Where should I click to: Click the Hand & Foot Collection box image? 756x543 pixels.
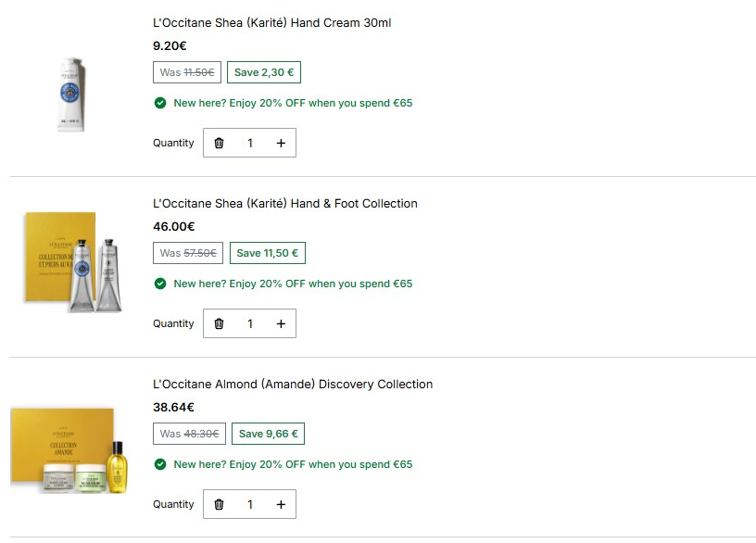pos(73,262)
